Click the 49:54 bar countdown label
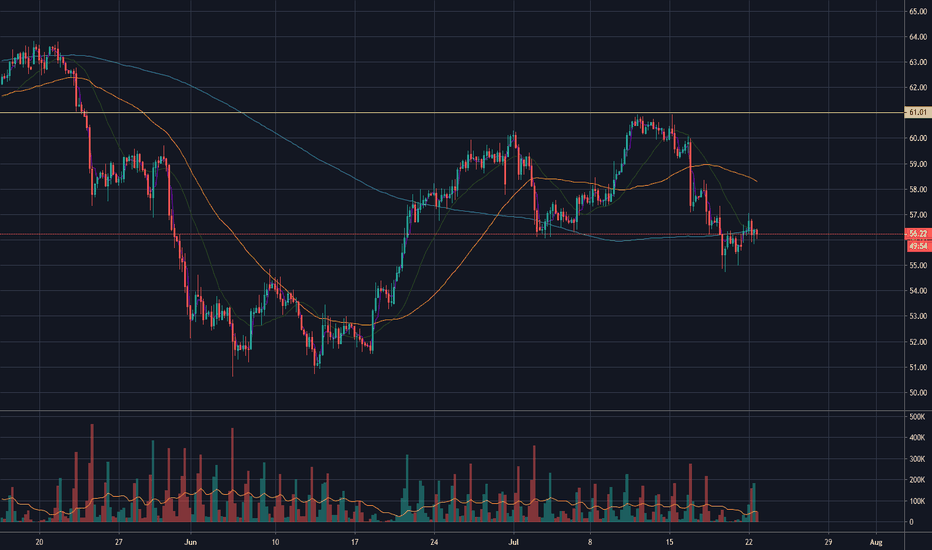Screen dimensions: 932x550 [918, 246]
